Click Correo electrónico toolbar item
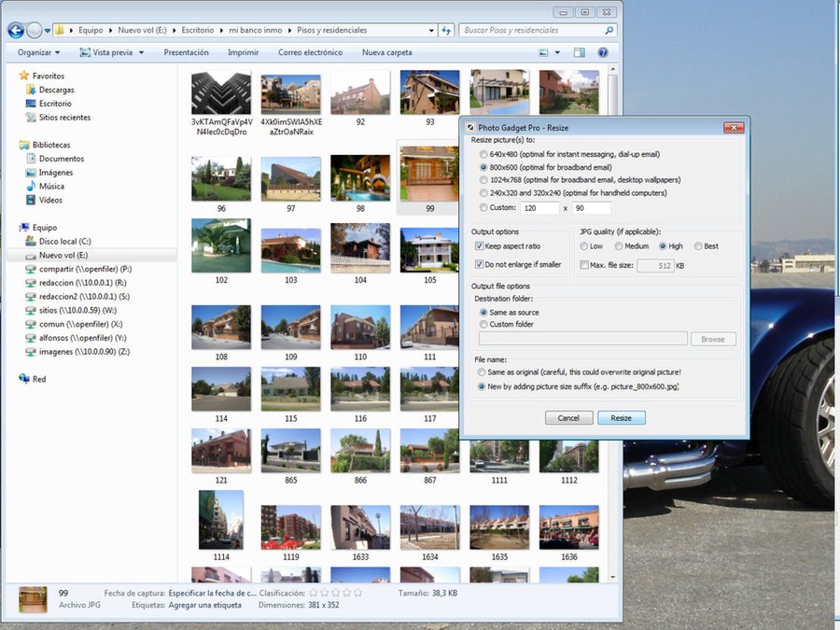This screenshot has width=840, height=630. pyautogui.click(x=310, y=53)
